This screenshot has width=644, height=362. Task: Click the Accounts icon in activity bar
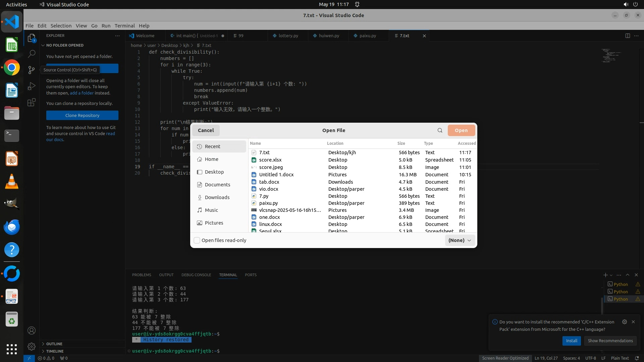[32, 331]
